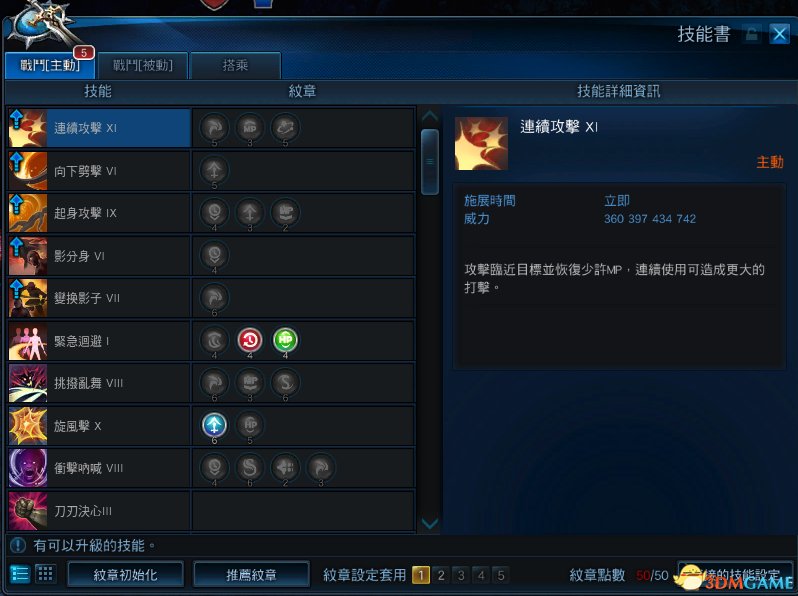The height and width of the screenshot is (596, 798).
Task: Switch to list view layout icon
Action: (20, 574)
